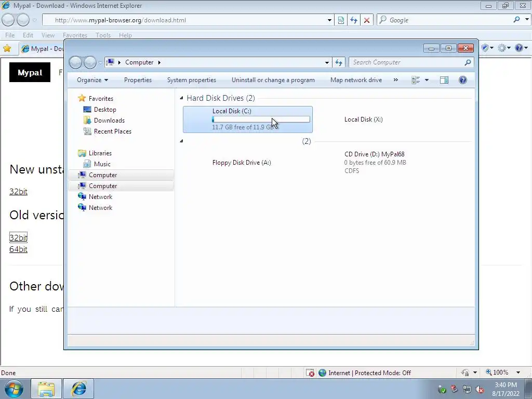Screen dimensions: 532x399
Task: Click the change view icon in Explorer toolbar
Action: [x=416, y=80]
